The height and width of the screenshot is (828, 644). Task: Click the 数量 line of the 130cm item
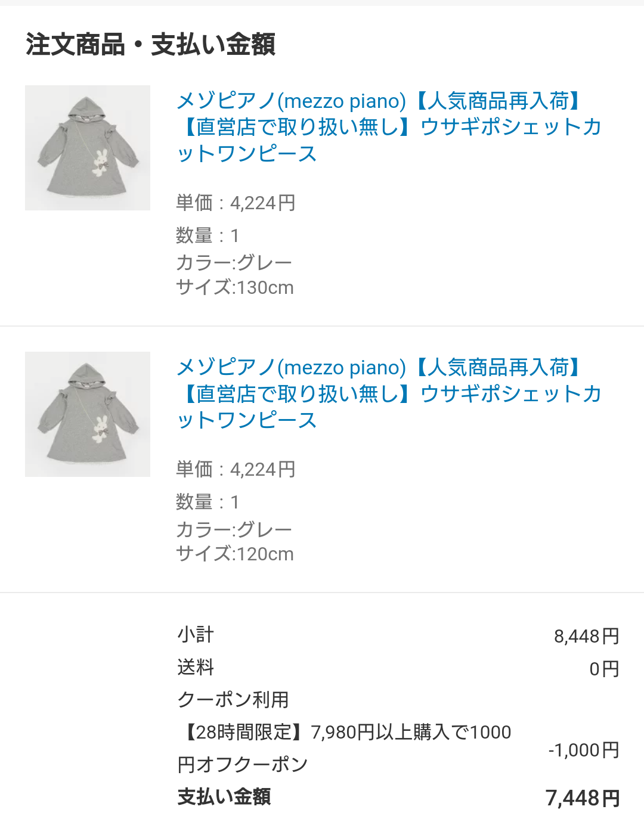(208, 235)
